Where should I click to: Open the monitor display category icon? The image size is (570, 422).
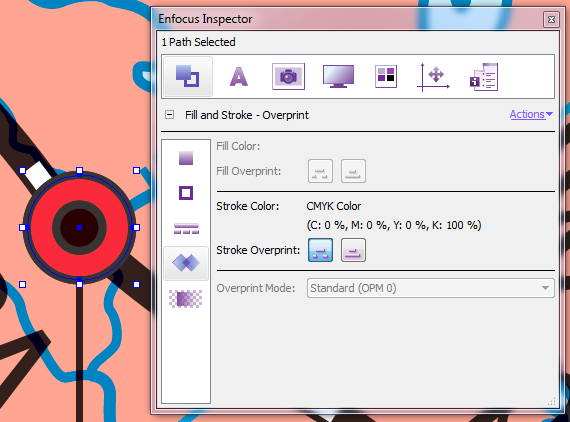click(338, 76)
